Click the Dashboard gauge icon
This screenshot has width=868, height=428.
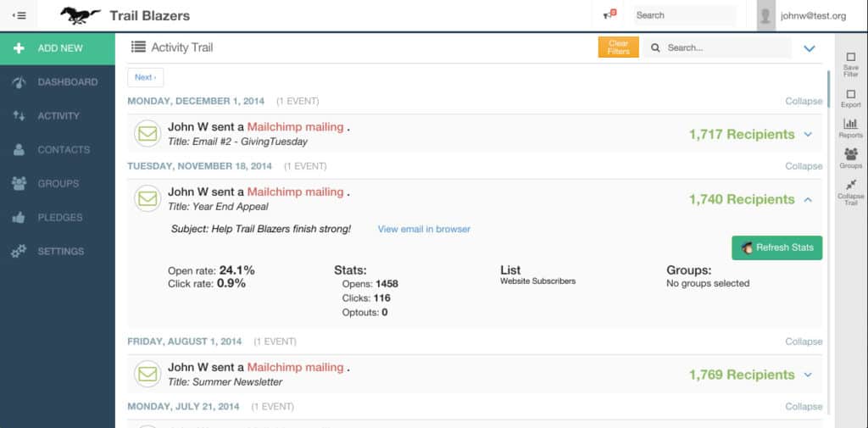(x=19, y=82)
